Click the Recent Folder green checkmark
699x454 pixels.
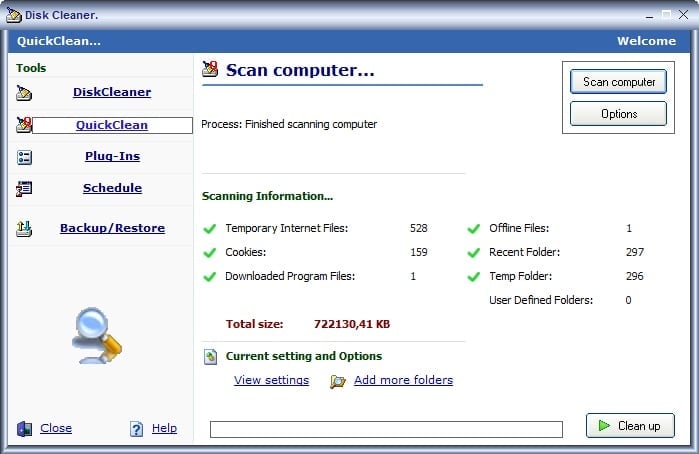pos(473,253)
